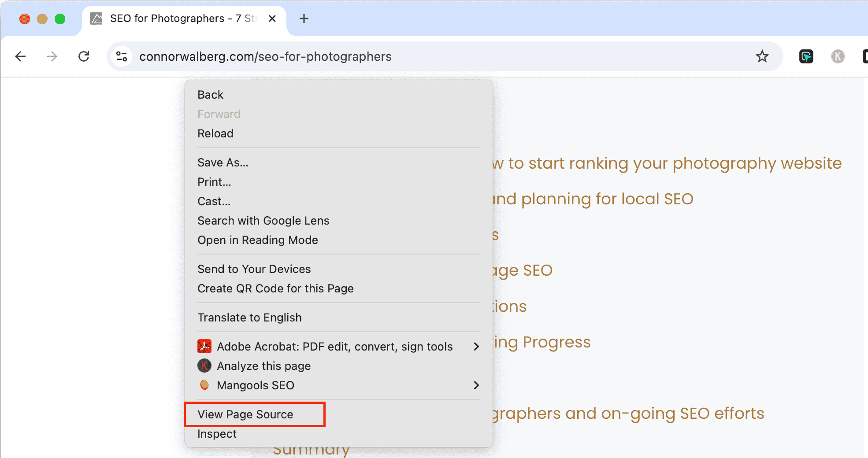Click the teal extension icon in the toolbar

(x=806, y=56)
